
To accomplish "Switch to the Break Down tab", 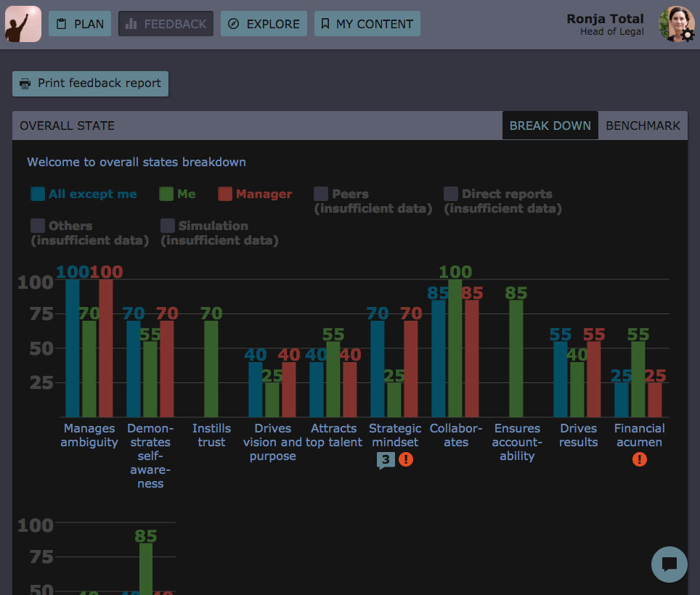I will (x=550, y=126).
